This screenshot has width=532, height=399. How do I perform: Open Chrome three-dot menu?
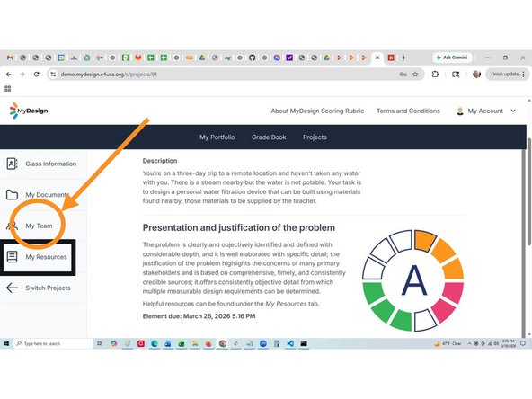(x=524, y=74)
